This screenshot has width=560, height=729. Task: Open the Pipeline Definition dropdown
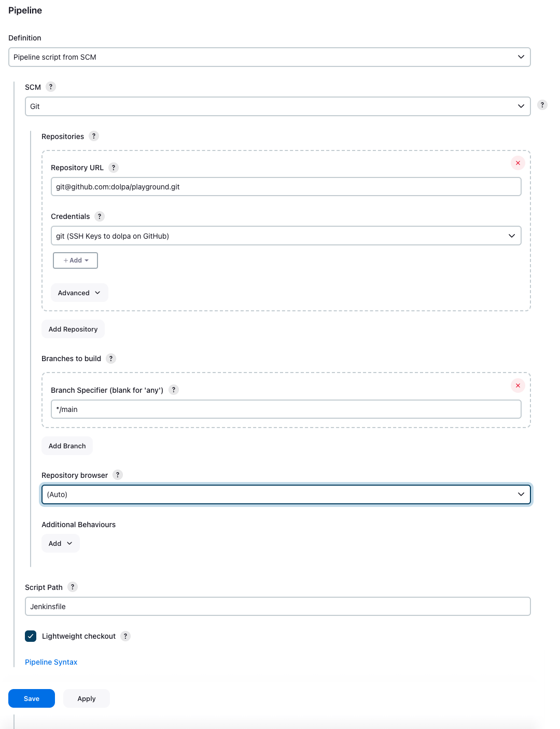(270, 57)
